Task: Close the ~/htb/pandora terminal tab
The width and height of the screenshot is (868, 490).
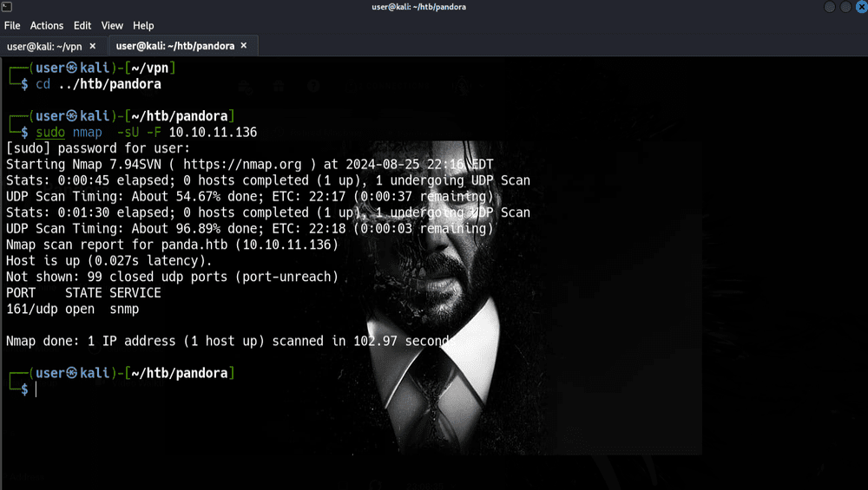Action: [244, 46]
